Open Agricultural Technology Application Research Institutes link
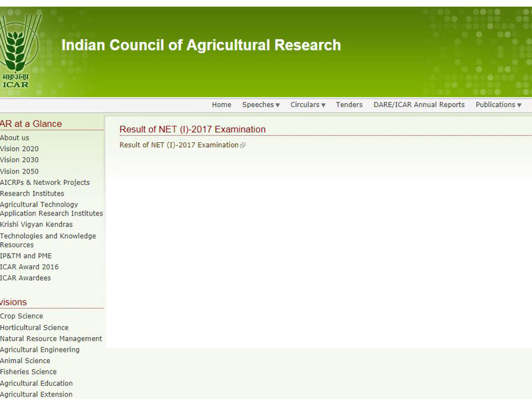 [x=52, y=209]
